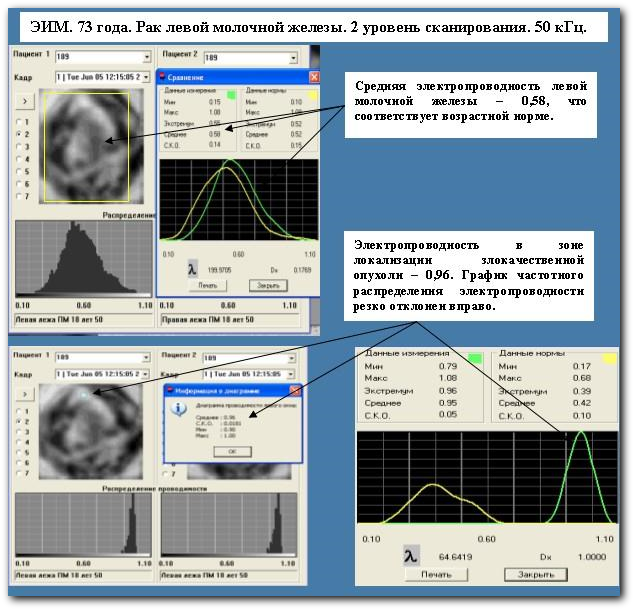
Task: Select radio button 3 in the top panel
Action: click(21, 145)
